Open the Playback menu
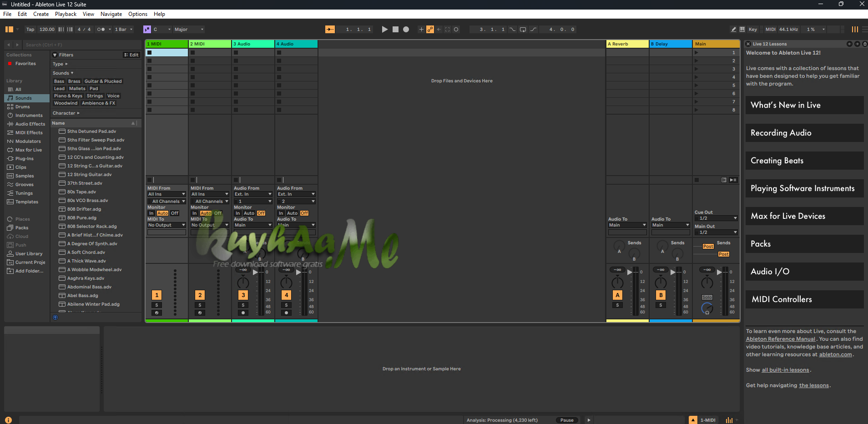The image size is (868, 424). [66, 14]
